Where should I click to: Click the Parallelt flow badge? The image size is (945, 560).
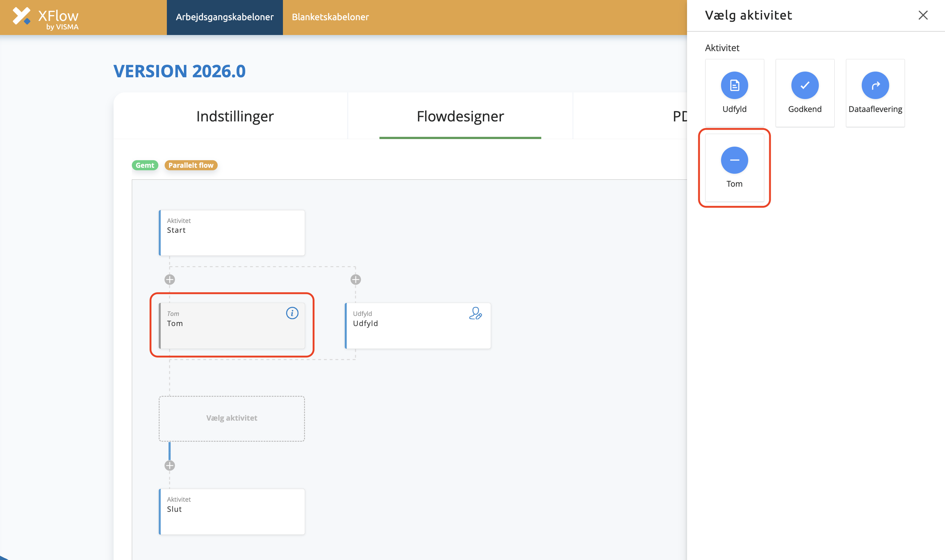[191, 166]
